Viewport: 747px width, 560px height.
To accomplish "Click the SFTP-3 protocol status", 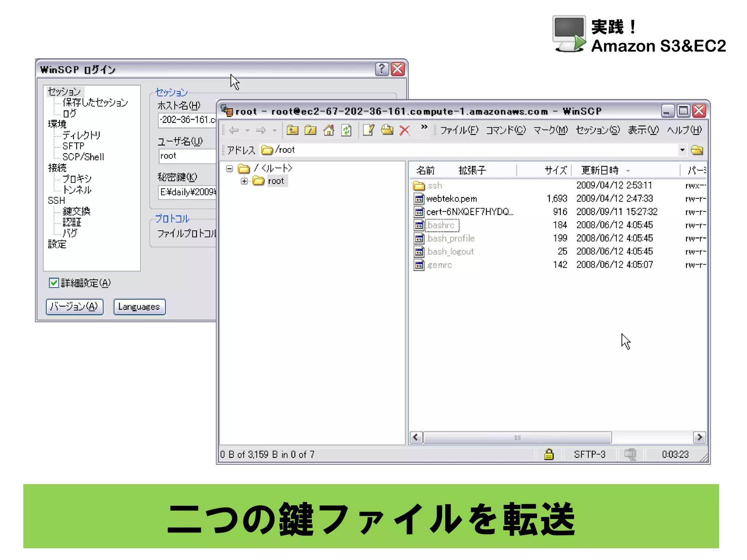I will point(589,454).
